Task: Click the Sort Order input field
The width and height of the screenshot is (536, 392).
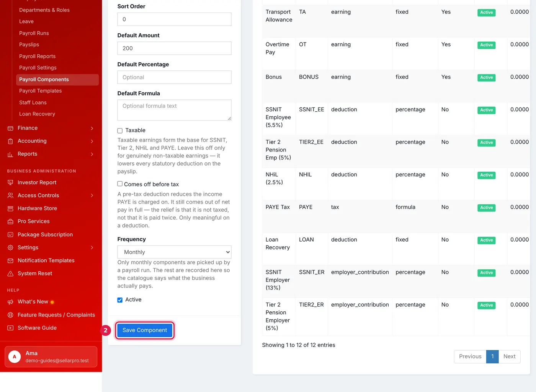Action: tap(174, 19)
